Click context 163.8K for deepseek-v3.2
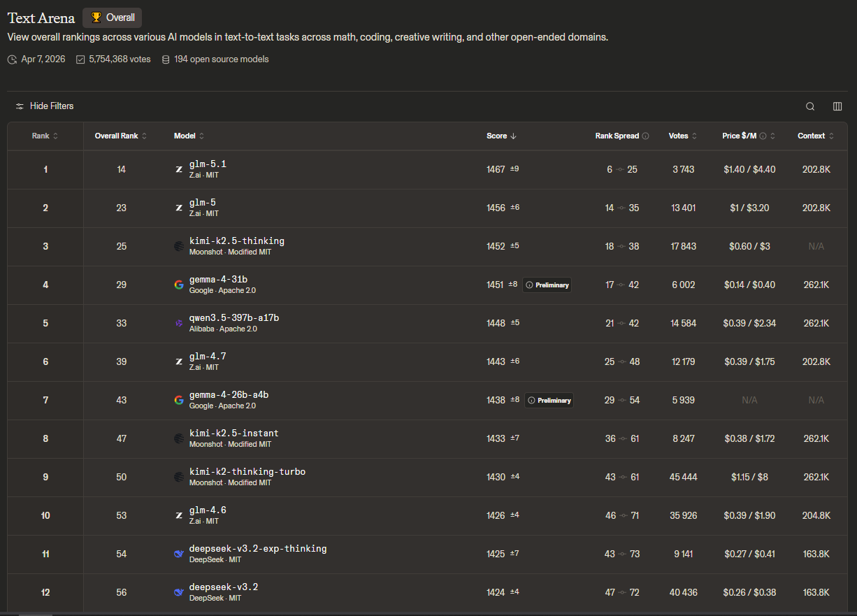This screenshot has width=857, height=616. coord(816,593)
